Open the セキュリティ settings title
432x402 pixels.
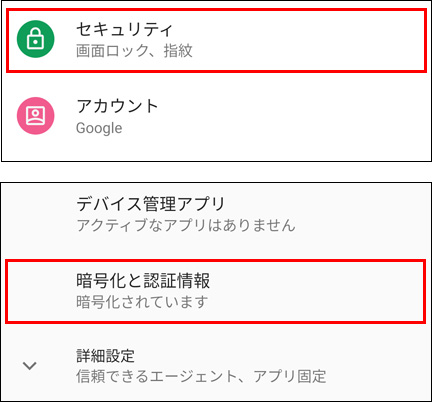tap(125, 29)
